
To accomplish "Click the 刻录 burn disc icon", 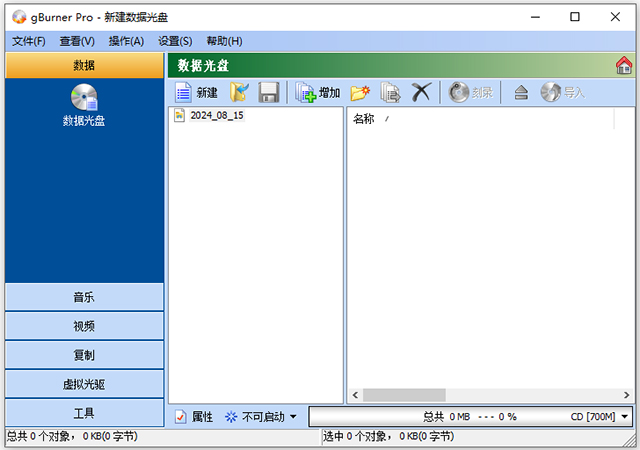I will point(459,92).
